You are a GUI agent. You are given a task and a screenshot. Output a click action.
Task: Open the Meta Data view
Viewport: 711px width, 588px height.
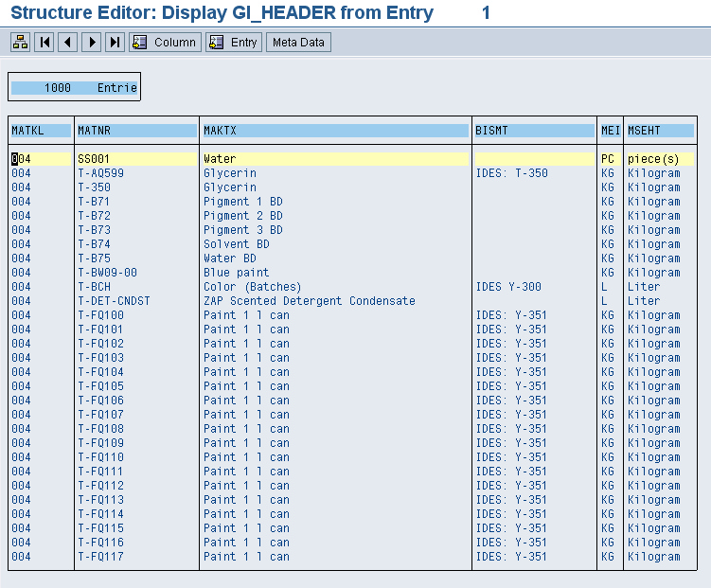pyautogui.click(x=298, y=43)
